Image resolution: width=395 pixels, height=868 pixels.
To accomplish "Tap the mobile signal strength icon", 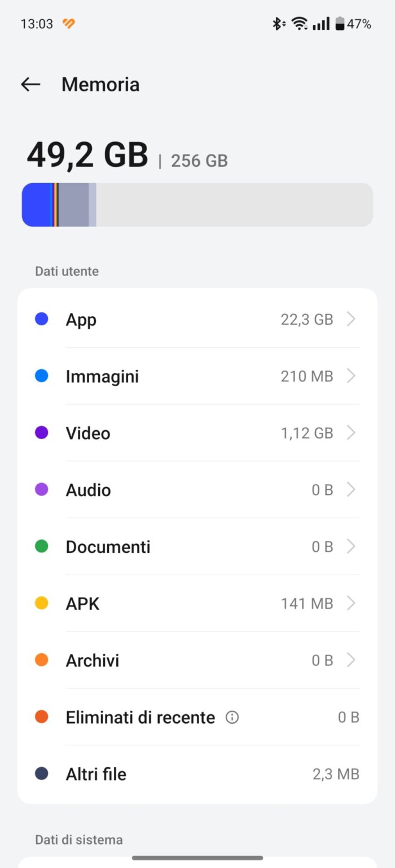I will [321, 24].
